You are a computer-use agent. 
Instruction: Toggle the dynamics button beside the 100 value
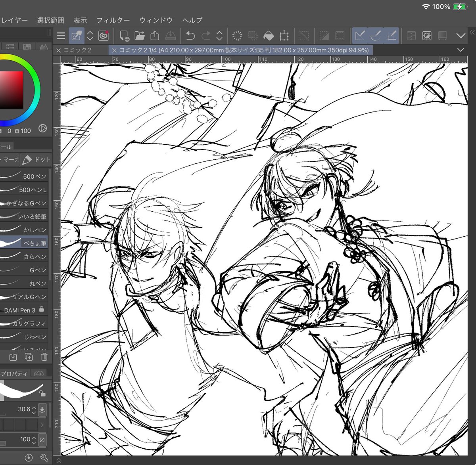(x=42, y=440)
